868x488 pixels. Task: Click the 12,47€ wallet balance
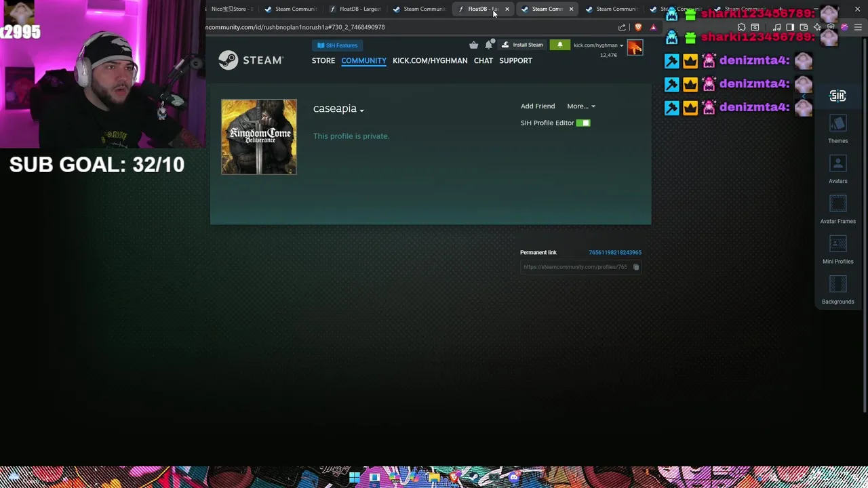(x=608, y=55)
